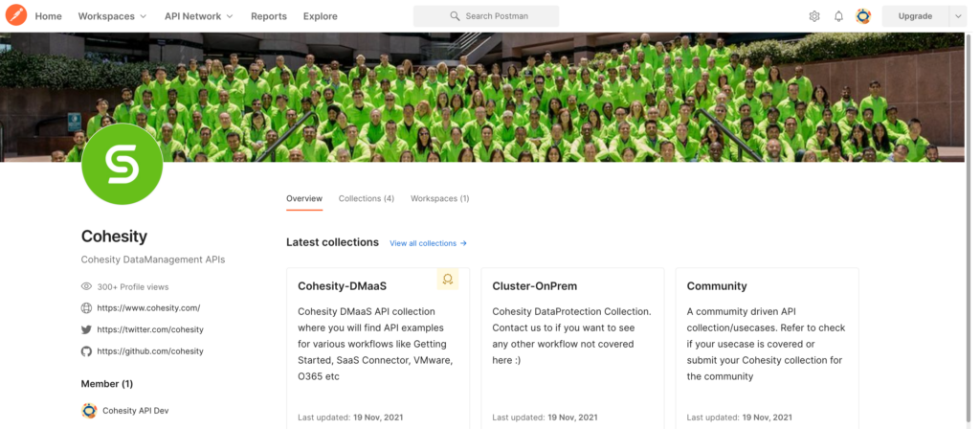The width and height of the screenshot is (980, 429).
Task: Click the globe icon beside website link
Action: click(87, 308)
